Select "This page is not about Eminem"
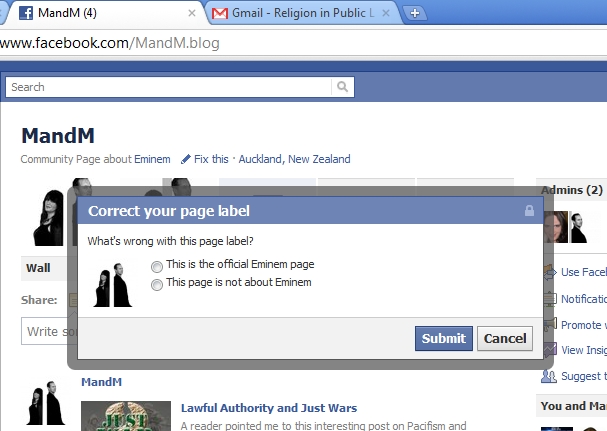 click(x=157, y=285)
